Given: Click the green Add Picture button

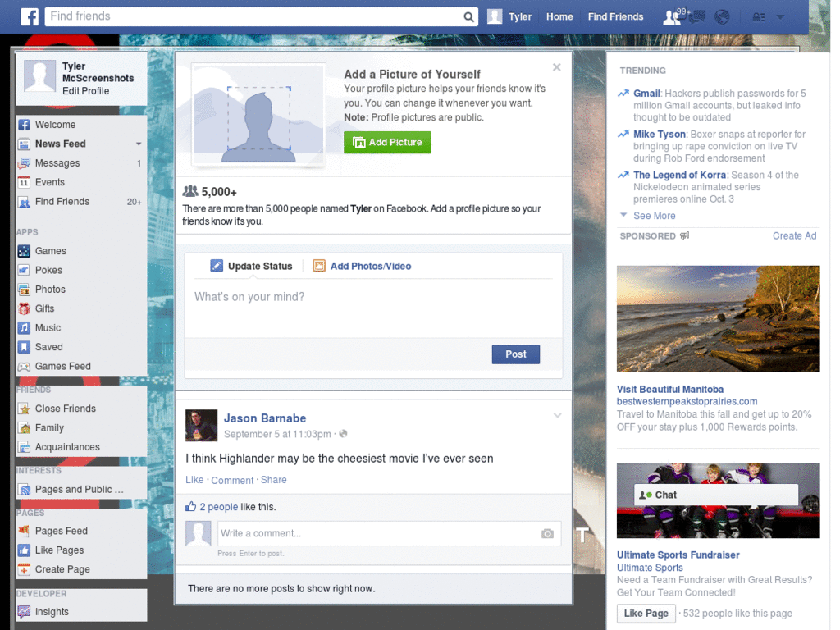Looking at the screenshot, I should (x=387, y=143).
